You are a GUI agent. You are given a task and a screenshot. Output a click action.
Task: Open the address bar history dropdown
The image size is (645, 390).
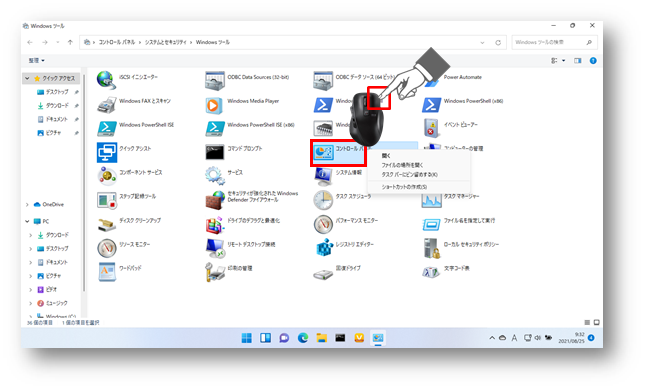(482, 42)
